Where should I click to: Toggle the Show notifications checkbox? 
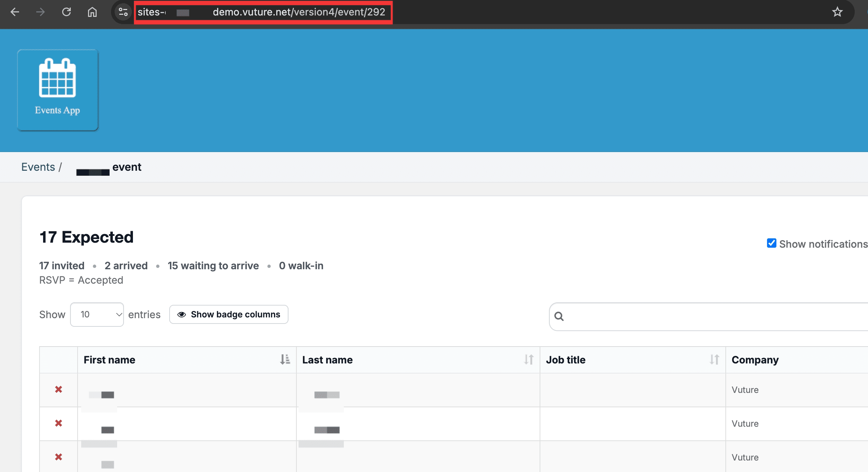771,243
